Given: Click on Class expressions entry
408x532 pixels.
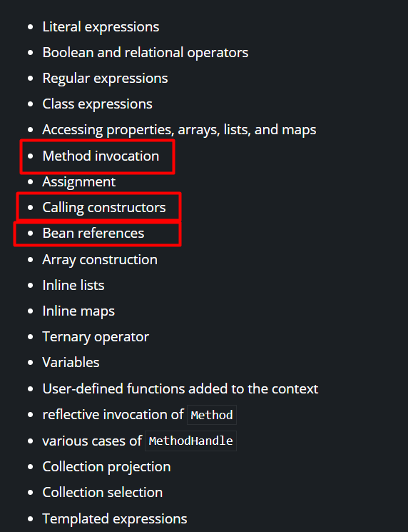Looking at the screenshot, I should tap(97, 104).
